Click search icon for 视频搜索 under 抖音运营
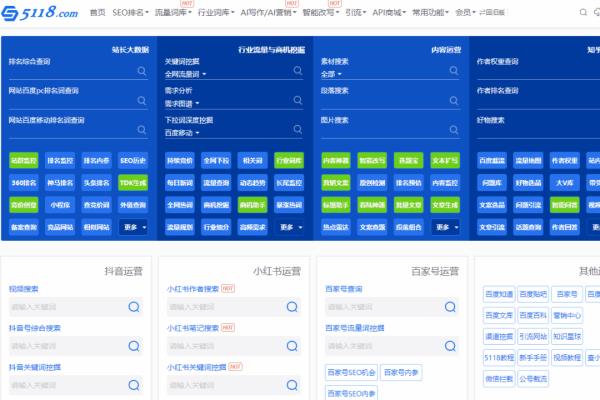This screenshot has width=600, height=400. [x=134, y=307]
